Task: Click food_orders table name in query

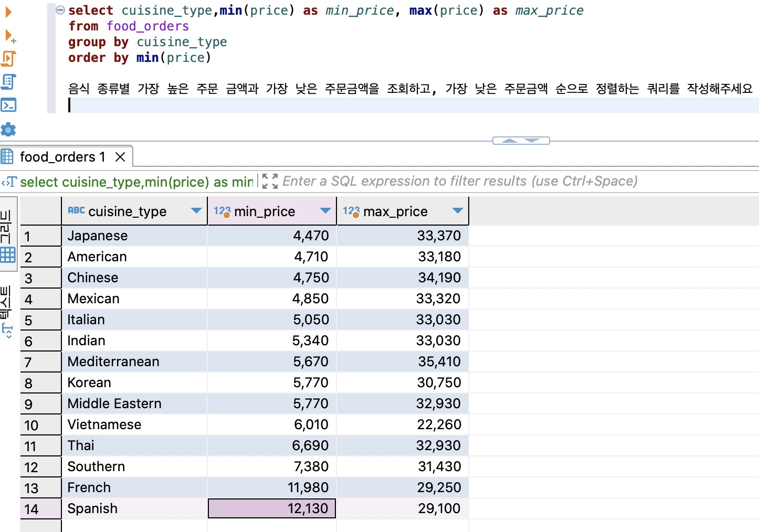Action: pos(147,26)
